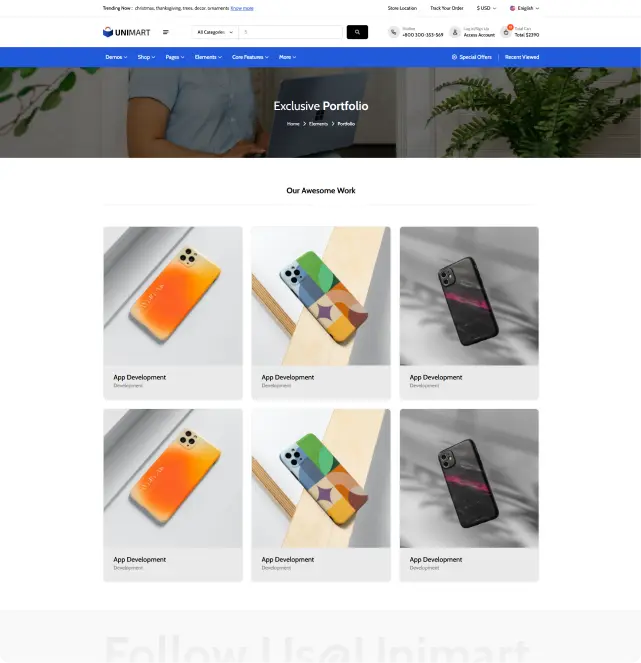This screenshot has height=663, width=641.
Task: Click the Unimart logo
Action: [126, 32]
